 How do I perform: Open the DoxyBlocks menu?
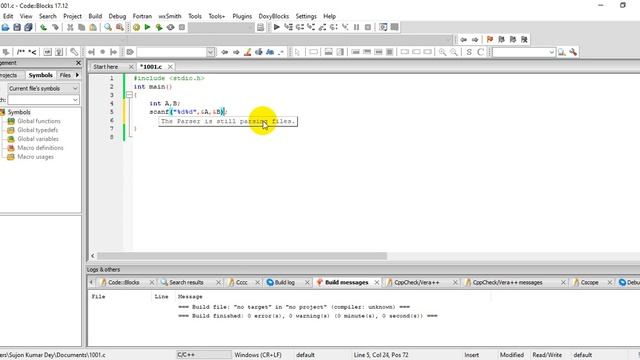pos(273,16)
